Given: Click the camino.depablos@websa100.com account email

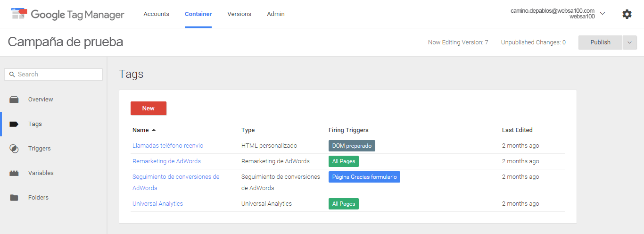Looking at the screenshot, I should click(553, 11).
